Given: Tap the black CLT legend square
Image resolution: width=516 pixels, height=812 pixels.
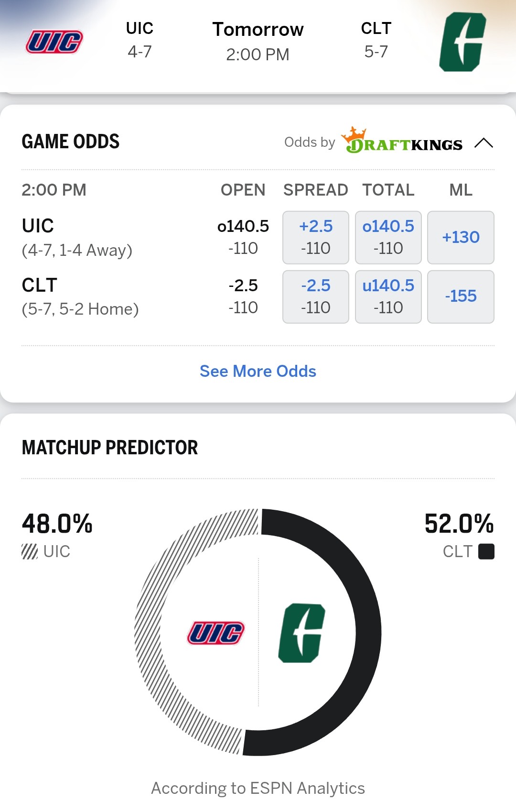Looking at the screenshot, I should click(x=486, y=551).
